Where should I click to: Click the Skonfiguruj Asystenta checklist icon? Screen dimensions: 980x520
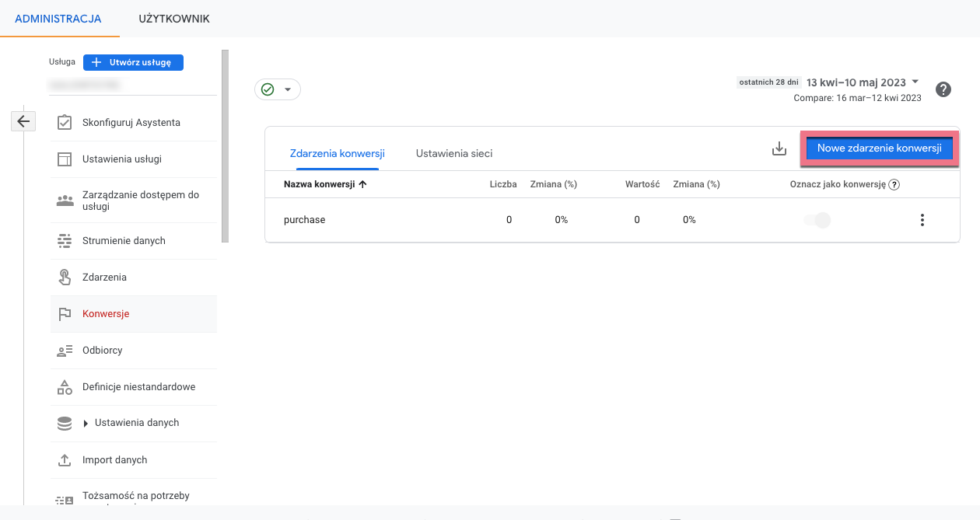point(65,123)
